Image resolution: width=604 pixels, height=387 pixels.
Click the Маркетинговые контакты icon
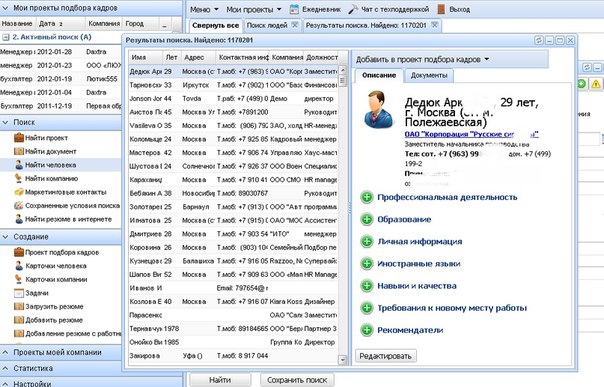18,192
